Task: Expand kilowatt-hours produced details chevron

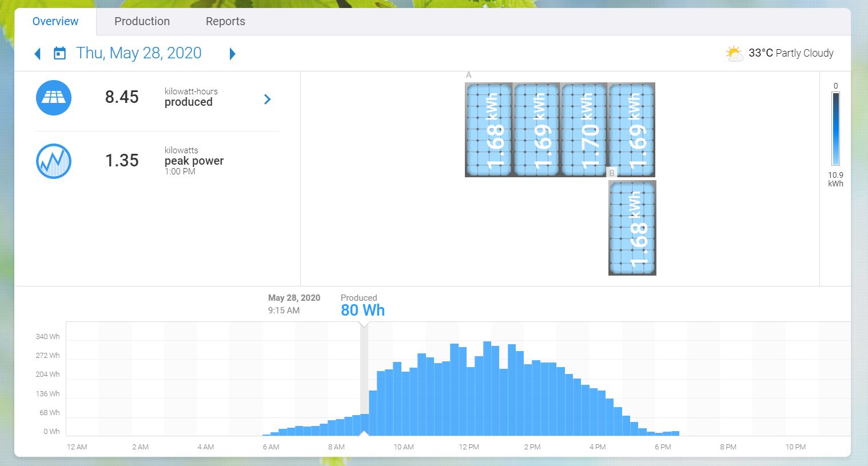Action: (x=268, y=99)
